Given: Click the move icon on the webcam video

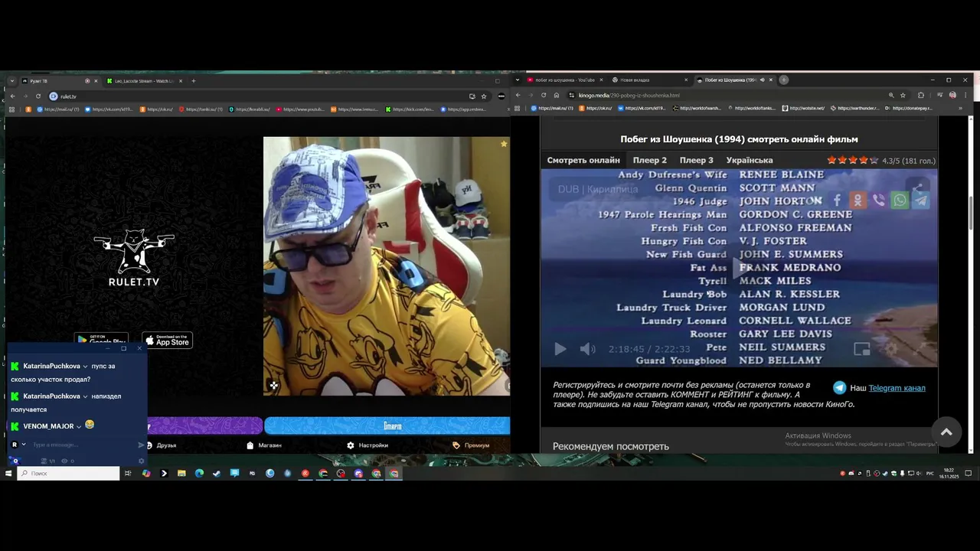Looking at the screenshot, I should coord(273,385).
